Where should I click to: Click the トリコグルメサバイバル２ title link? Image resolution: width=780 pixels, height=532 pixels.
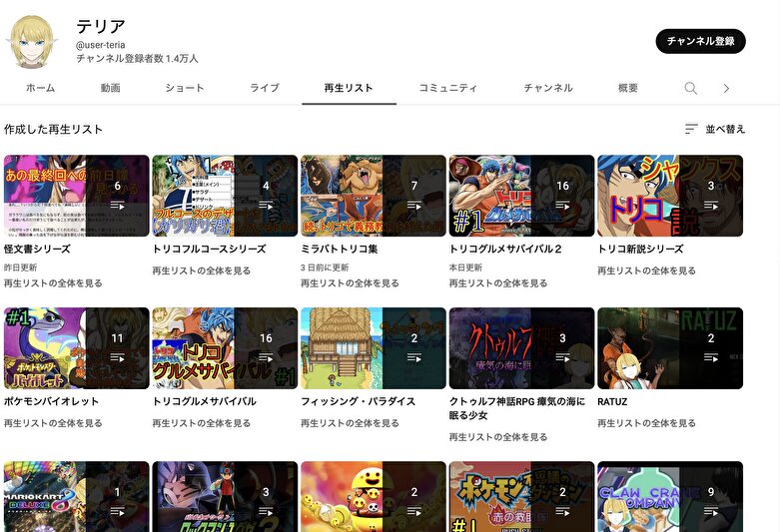505,249
